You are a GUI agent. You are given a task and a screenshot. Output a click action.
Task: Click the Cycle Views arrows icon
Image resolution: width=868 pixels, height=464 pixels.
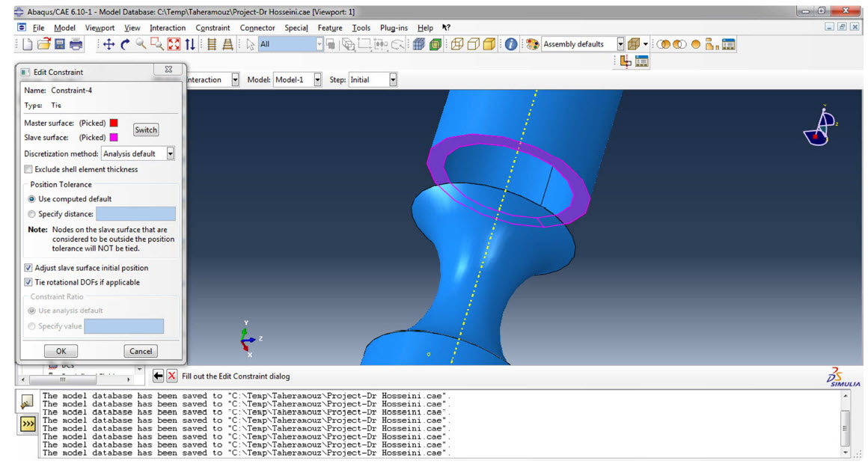(x=190, y=44)
